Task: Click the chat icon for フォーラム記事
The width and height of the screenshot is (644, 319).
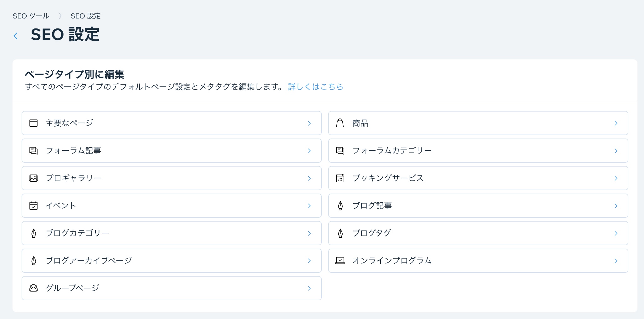Action: 33,151
